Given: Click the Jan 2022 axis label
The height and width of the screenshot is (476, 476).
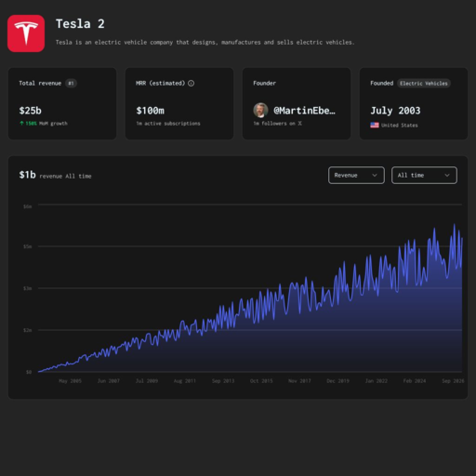Looking at the screenshot, I should click(377, 381).
